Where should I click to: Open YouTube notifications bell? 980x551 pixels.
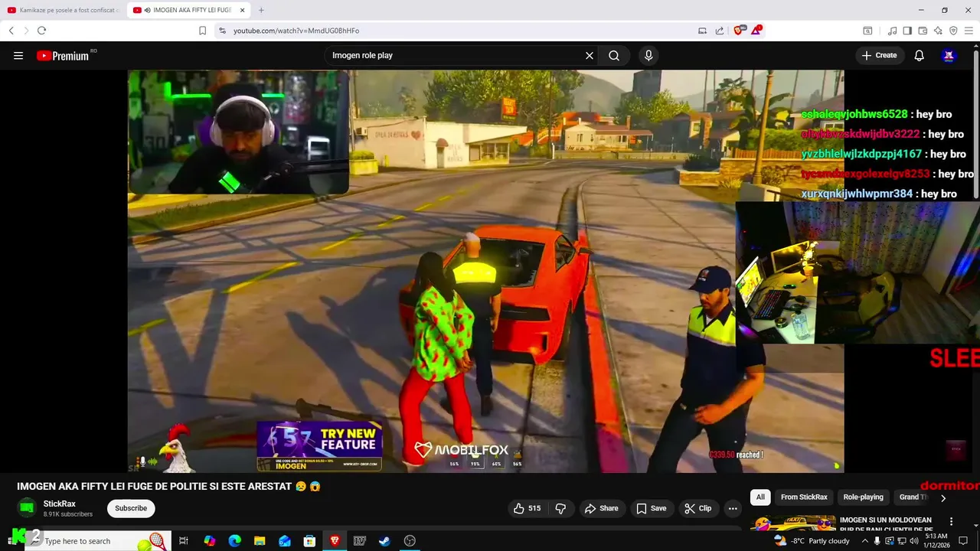[x=920, y=55]
